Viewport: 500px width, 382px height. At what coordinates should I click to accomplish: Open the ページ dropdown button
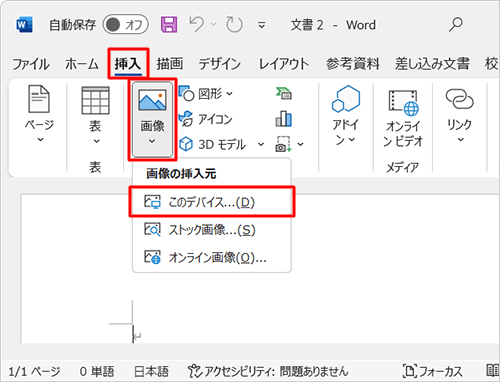coord(39,113)
